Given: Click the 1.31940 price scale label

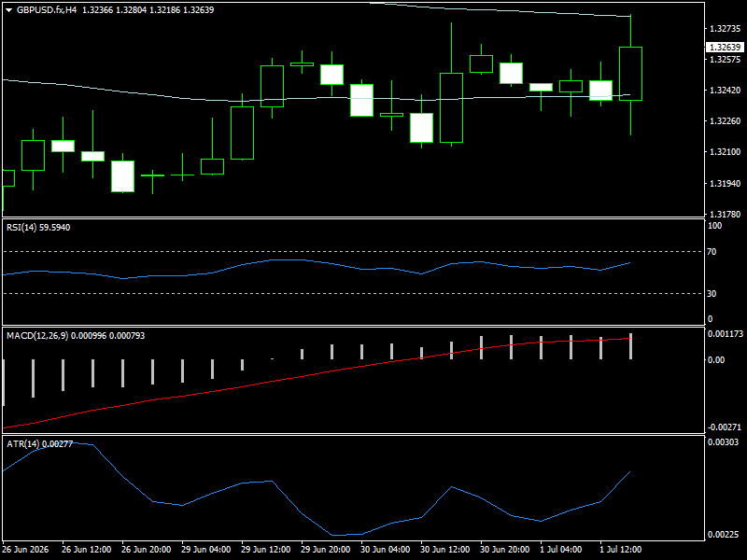Looking at the screenshot, I should [726, 183].
